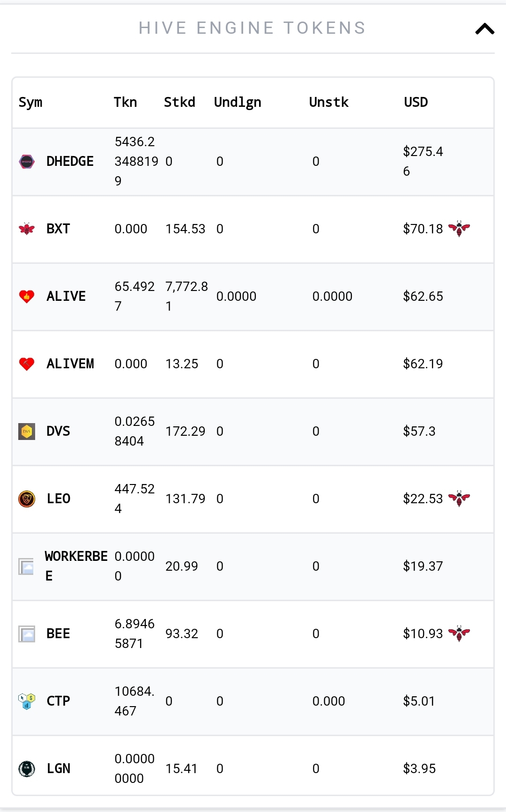Click the LGN token icon
This screenshot has width=506, height=812.
[27, 769]
